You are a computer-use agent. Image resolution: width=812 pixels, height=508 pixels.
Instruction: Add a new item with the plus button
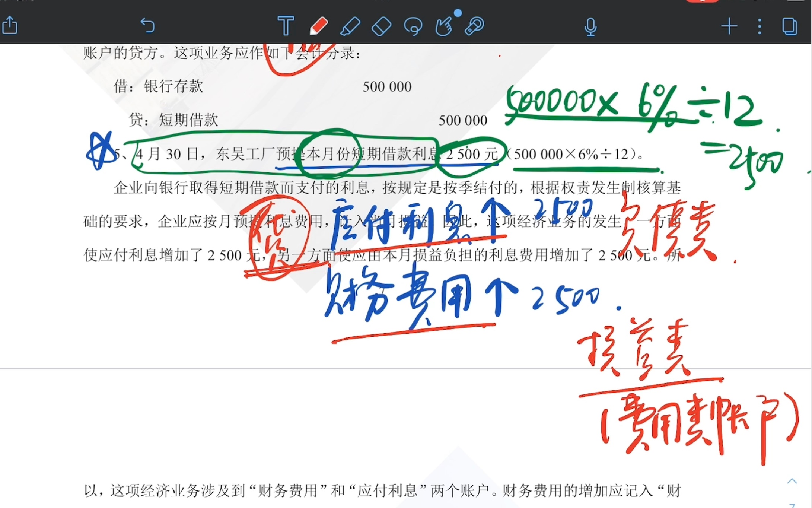coord(729,26)
